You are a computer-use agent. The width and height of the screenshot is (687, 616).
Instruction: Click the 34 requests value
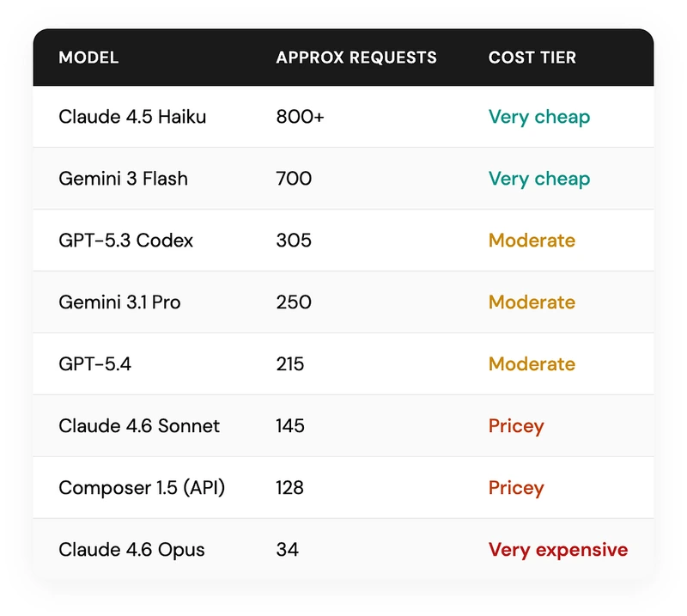[288, 549]
